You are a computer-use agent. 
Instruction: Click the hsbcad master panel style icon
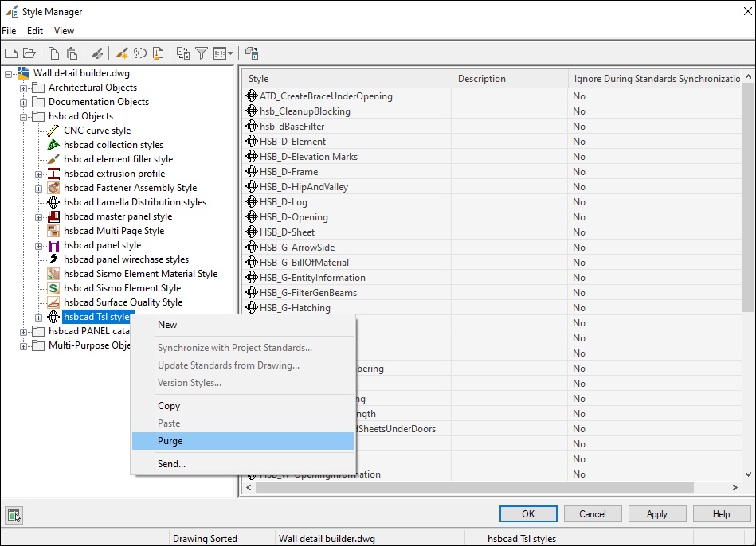(53, 216)
